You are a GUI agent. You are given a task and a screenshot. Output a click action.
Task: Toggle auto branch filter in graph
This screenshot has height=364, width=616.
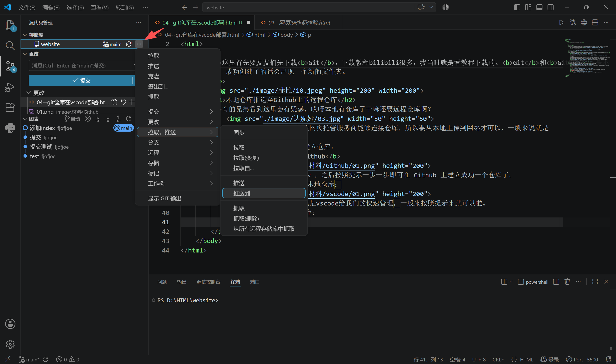coord(72,119)
